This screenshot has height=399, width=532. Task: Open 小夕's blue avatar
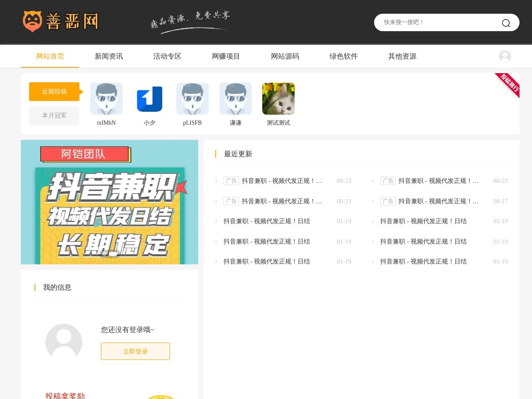pos(150,99)
